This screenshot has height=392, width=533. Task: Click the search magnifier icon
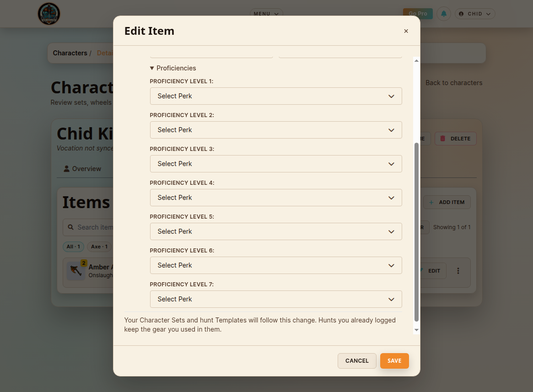pos(71,227)
